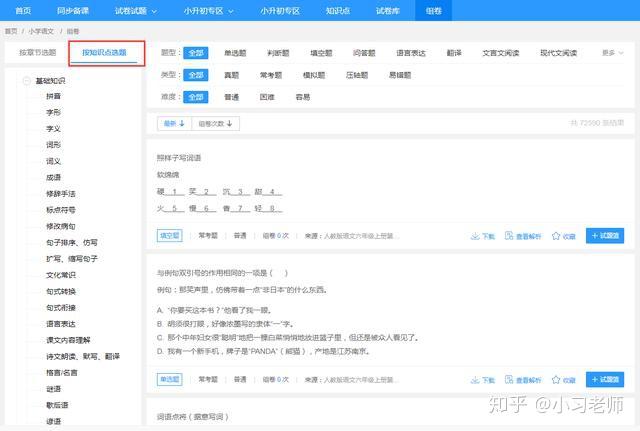
Task: Select 修辞手法 in the knowledge tree
Action: (61, 193)
